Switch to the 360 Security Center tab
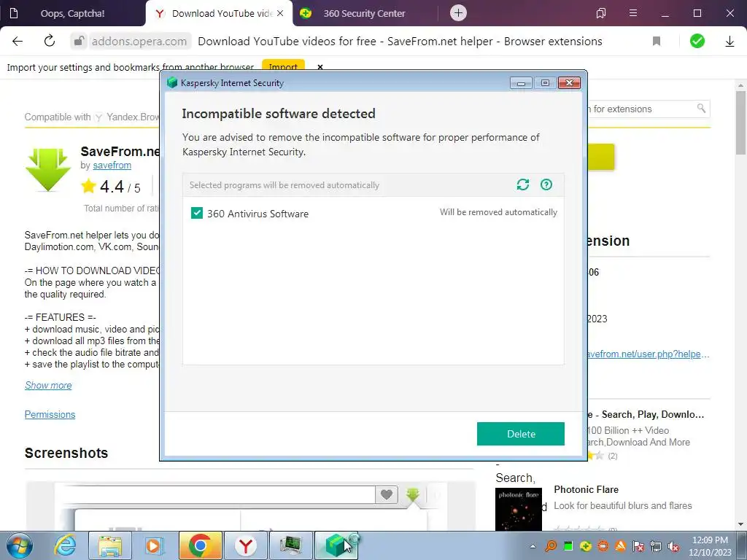Screen dimensions: 747x560 (364, 13)
